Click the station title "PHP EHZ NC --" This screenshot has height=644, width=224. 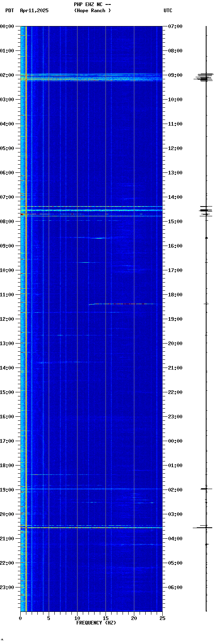93,4
